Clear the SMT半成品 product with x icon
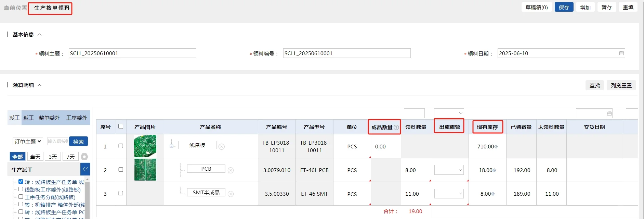The height and width of the screenshot is (219, 644). coord(231,194)
